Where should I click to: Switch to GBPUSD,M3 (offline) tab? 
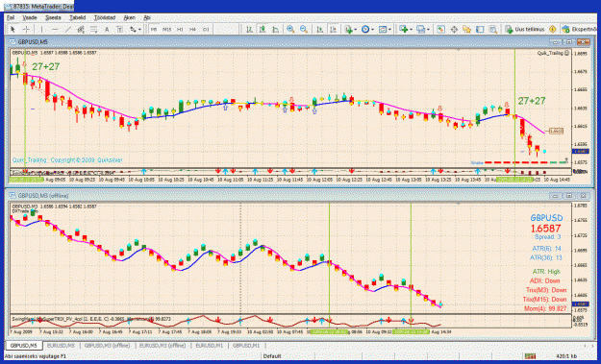[107, 346]
